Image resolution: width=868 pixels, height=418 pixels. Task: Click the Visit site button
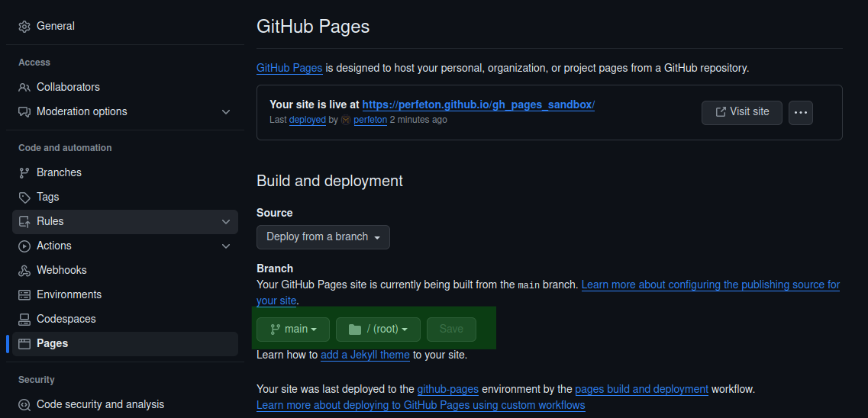742,113
